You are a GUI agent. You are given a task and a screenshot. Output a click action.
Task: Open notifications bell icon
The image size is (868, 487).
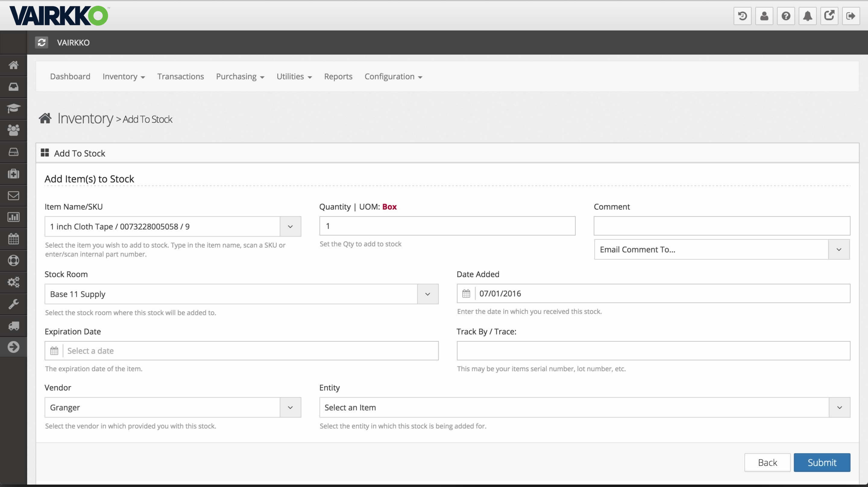[x=807, y=16]
